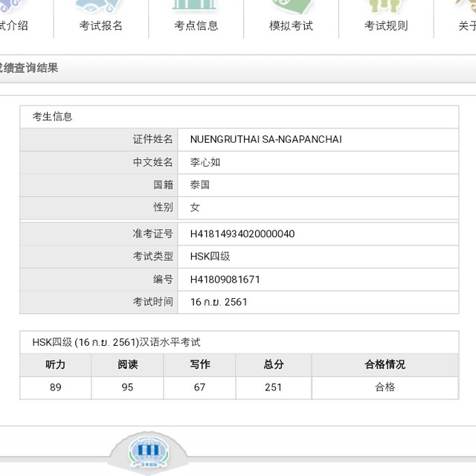Click the total score 251

click(273, 387)
